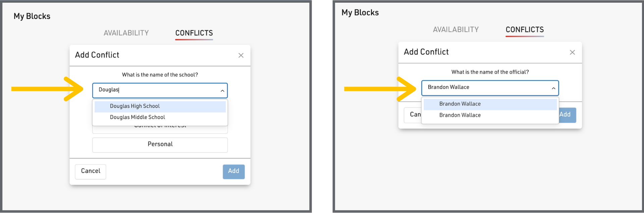Collapse the school name dropdown chevron
Viewport: 644px width, 213px height.
222,91
